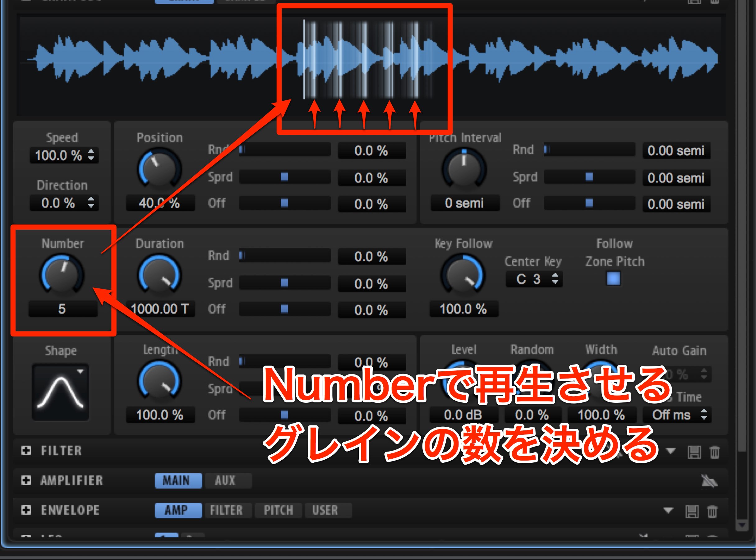
Task: Click the vertical scrollbar down arrow
Action: tap(742, 525)
